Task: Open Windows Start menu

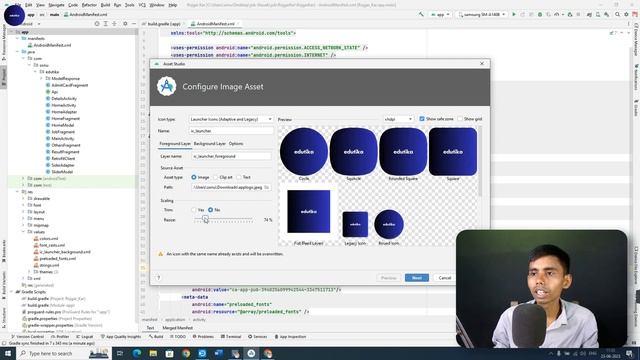Action: tap(8, 353)
